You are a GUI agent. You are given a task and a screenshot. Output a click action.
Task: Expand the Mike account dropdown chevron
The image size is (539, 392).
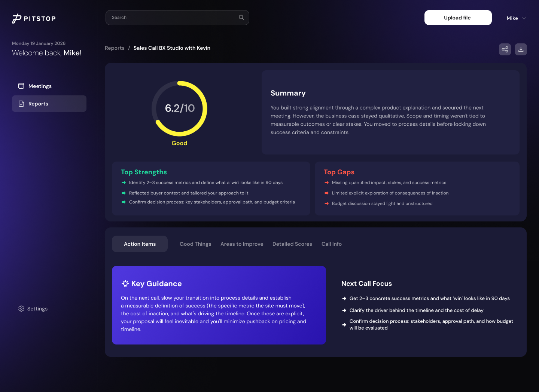(x=524, y=18)
